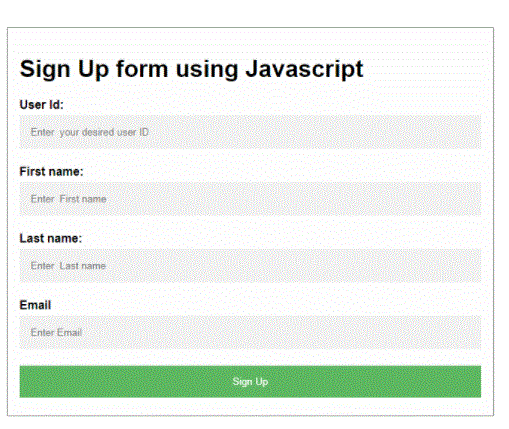509x429 pixels.
Task: Click the "Enter Last name" placeholder text
Action: click(68, 266)
